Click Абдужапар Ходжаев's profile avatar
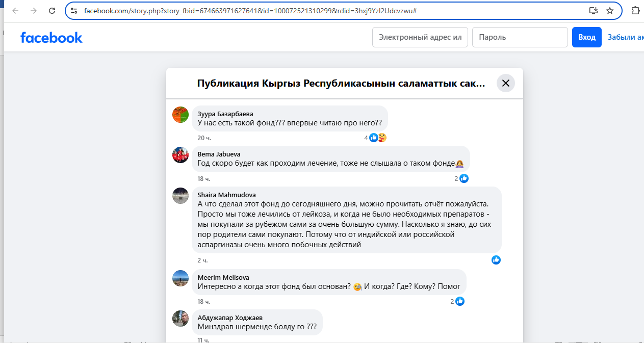This screenshot has height=343, width=644. coord(181,318)
